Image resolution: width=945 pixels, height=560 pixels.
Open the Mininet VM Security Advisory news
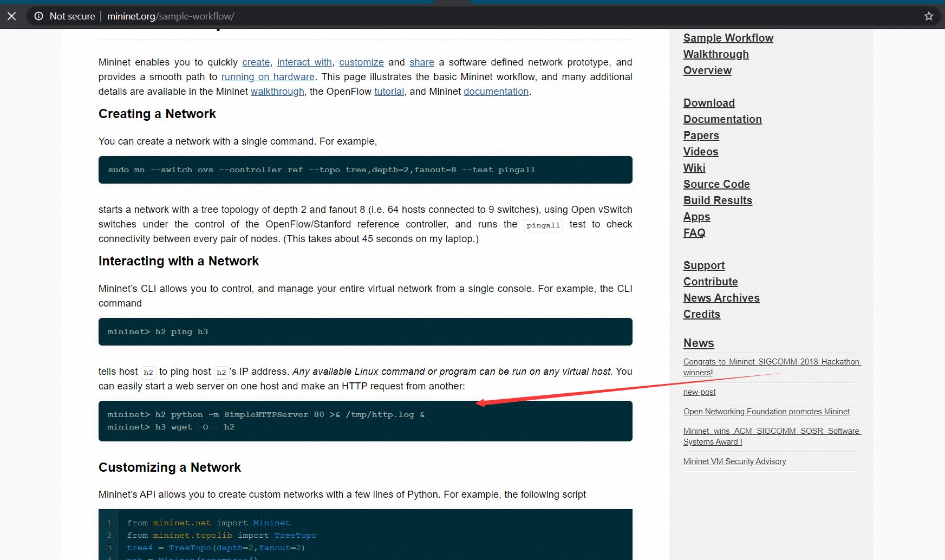734,461
